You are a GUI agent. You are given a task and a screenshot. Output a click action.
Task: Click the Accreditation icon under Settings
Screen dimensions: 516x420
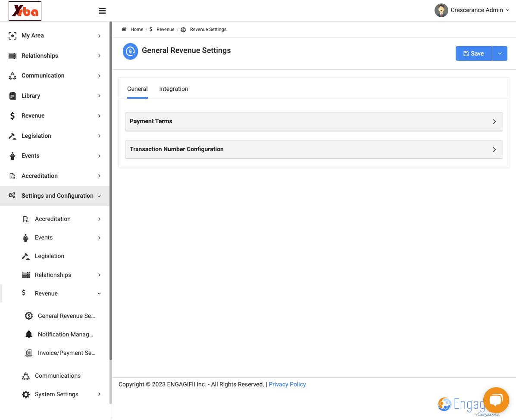coord(26,219)
